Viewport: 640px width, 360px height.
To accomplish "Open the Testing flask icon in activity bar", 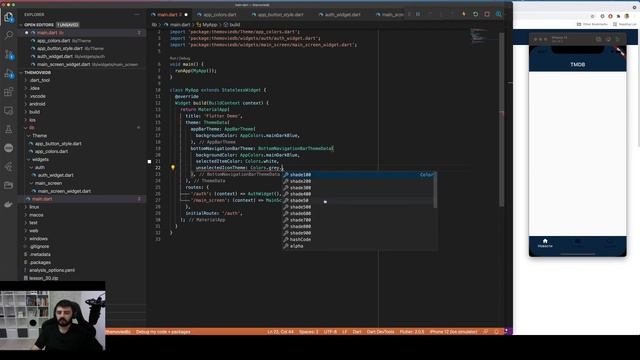I will [x=9, y=129].
